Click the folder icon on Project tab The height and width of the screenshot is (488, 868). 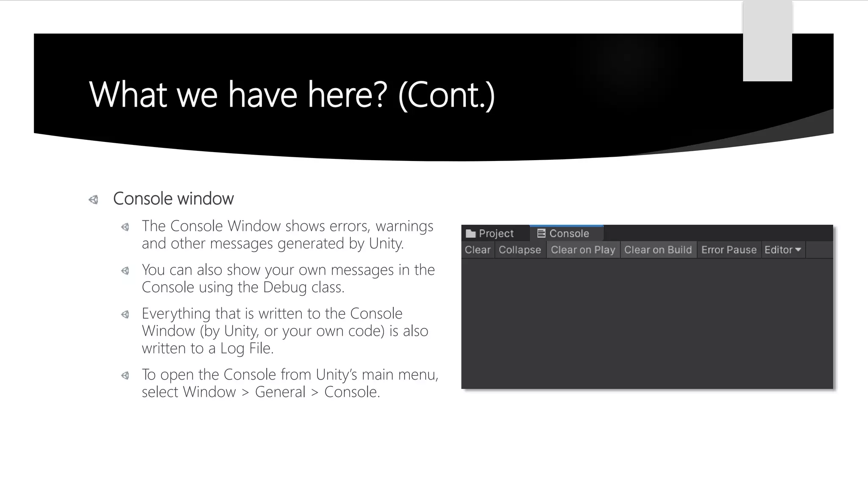click(x=470, y=234)
